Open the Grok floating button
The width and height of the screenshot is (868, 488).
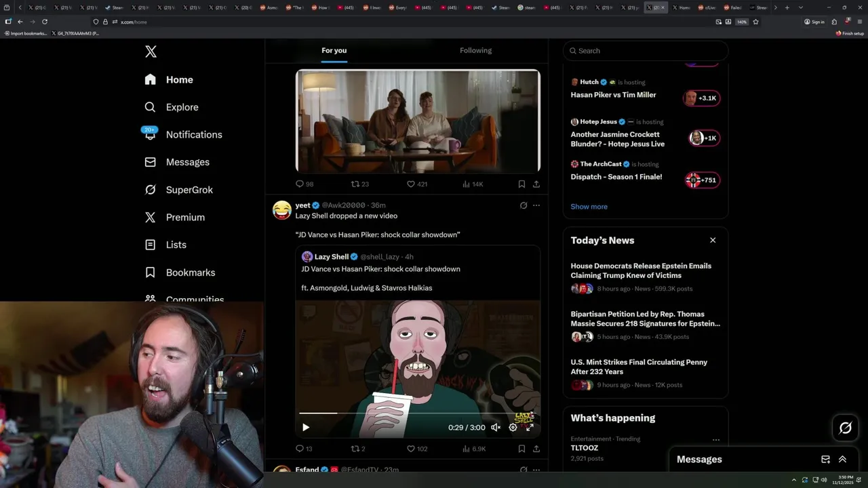click(x=846, y=428)
